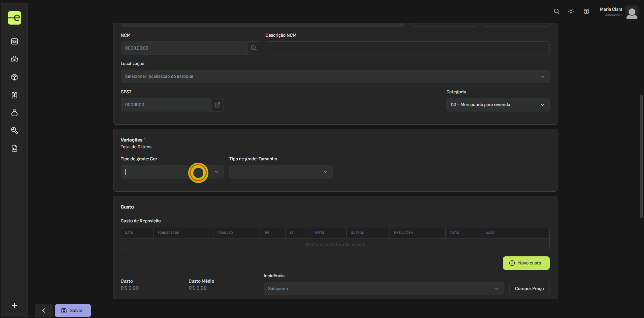Open the wrench tools sidebar icon

tap(14, 130)
